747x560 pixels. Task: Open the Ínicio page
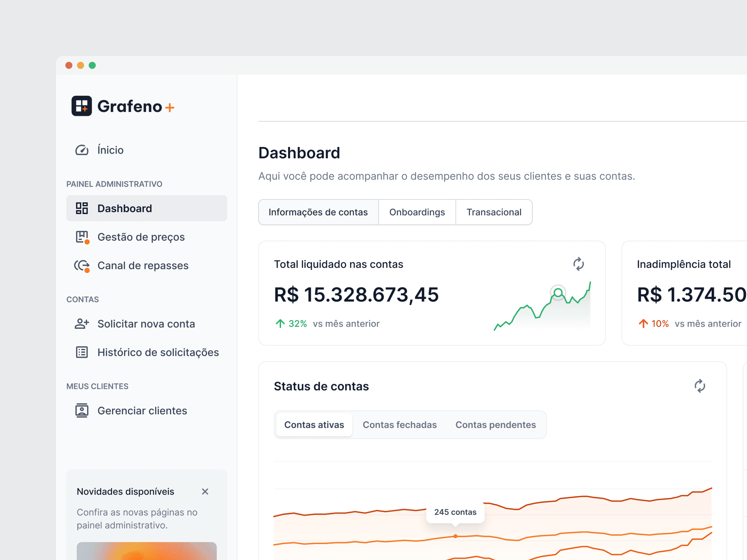146,150
